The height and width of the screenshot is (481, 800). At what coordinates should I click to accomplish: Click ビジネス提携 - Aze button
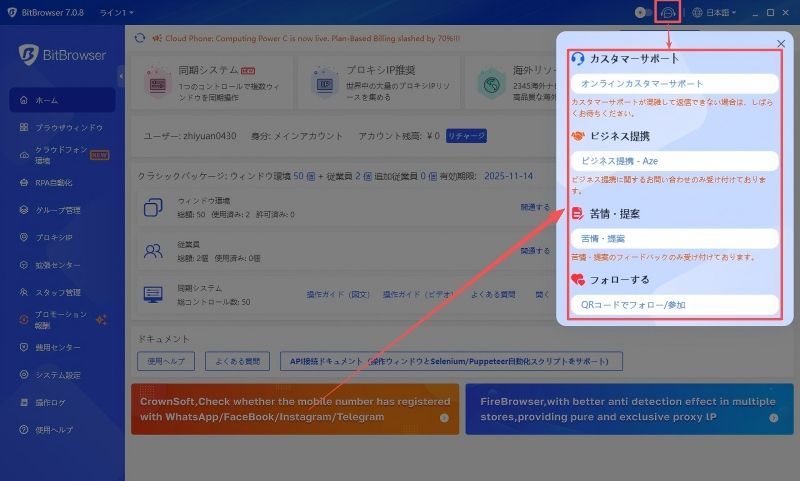click(674, 161)
